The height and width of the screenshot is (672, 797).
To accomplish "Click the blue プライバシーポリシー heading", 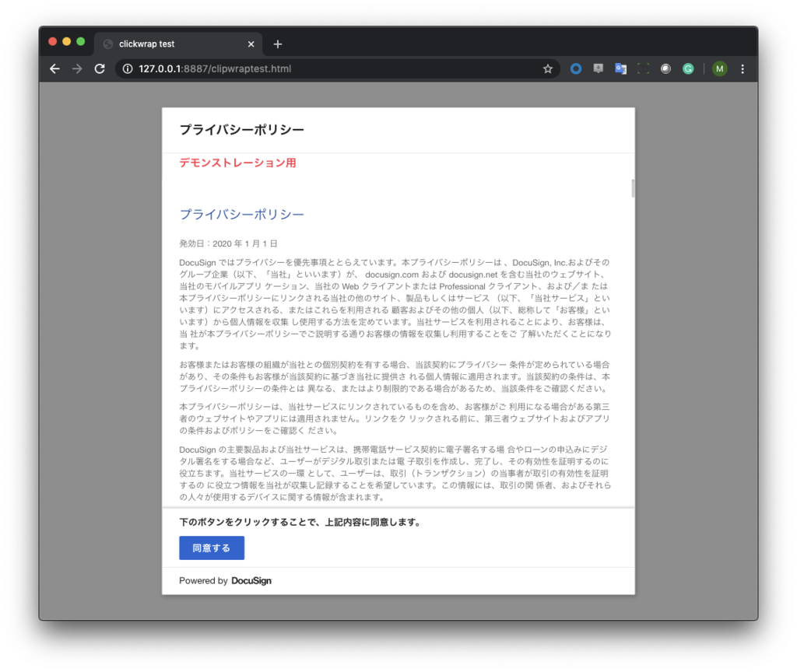I will (x=242, y=215).
